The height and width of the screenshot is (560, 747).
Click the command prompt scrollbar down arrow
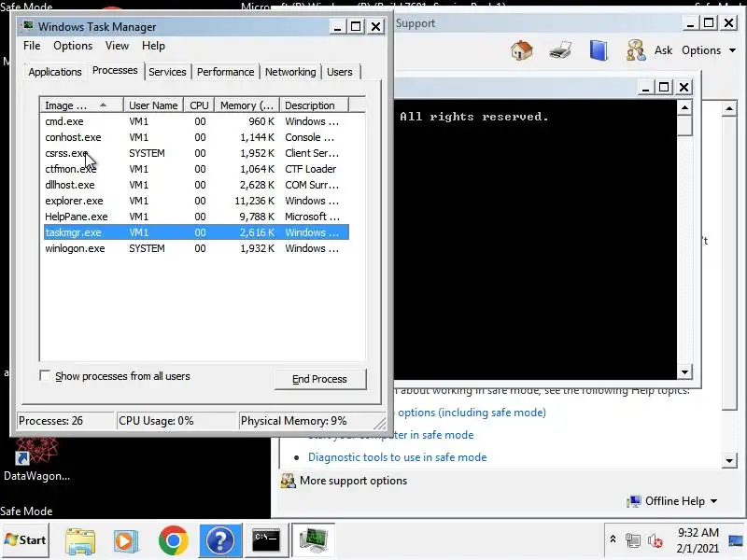(684, 371)
